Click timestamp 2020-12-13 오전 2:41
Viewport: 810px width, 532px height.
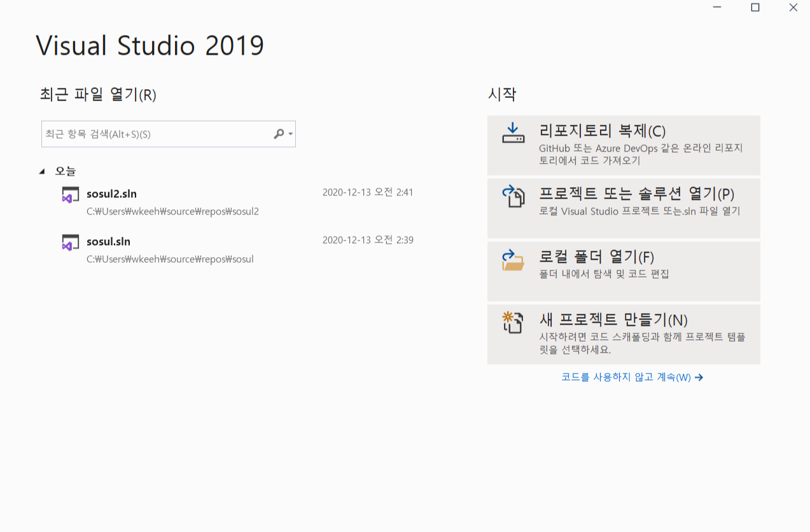pyautogui.click(x=368, y=192)
